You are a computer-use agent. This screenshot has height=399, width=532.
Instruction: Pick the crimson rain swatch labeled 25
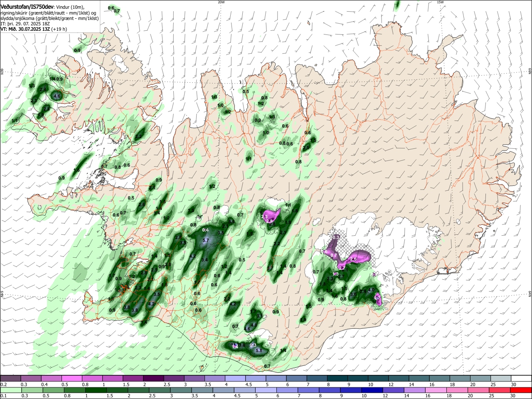click(500, 390)
